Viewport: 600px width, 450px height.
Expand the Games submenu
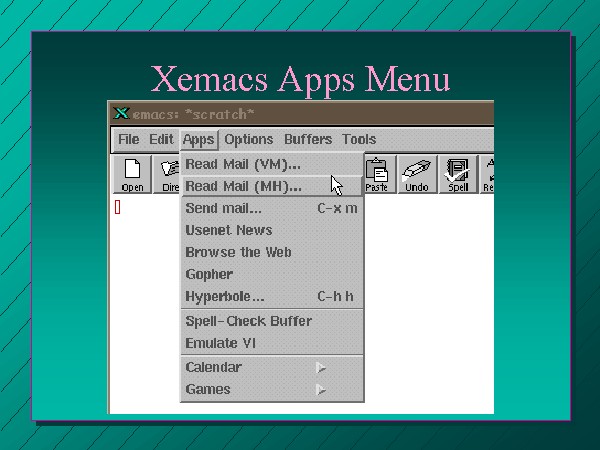(x=272, y=390)
